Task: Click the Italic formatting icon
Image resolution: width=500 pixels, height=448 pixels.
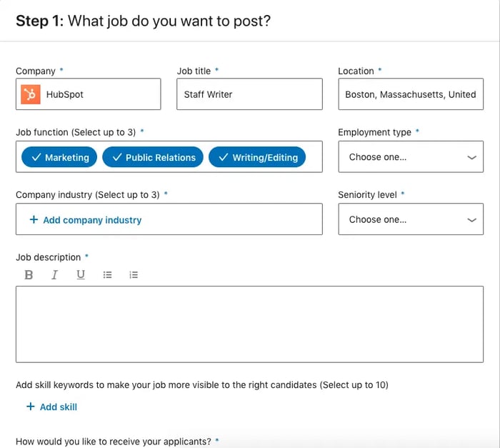Action: click(54, 275)
